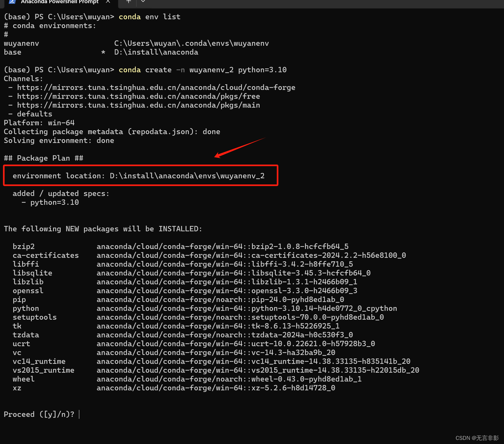
Task: Click the 'Channels:' label
Action: click(x=23, y=79)
